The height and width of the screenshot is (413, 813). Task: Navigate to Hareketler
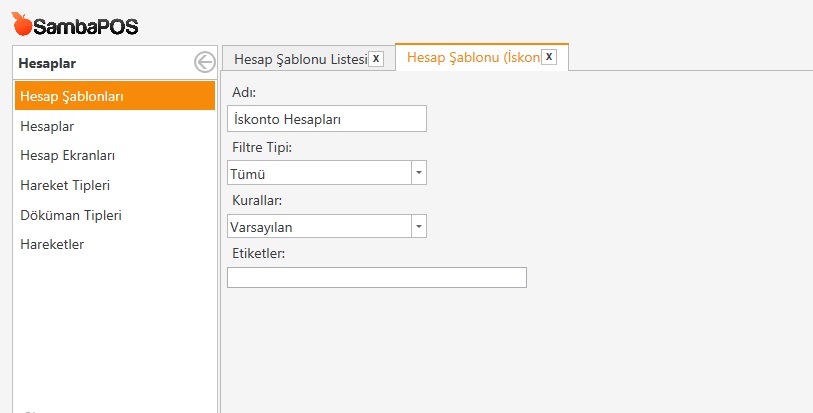52,244
